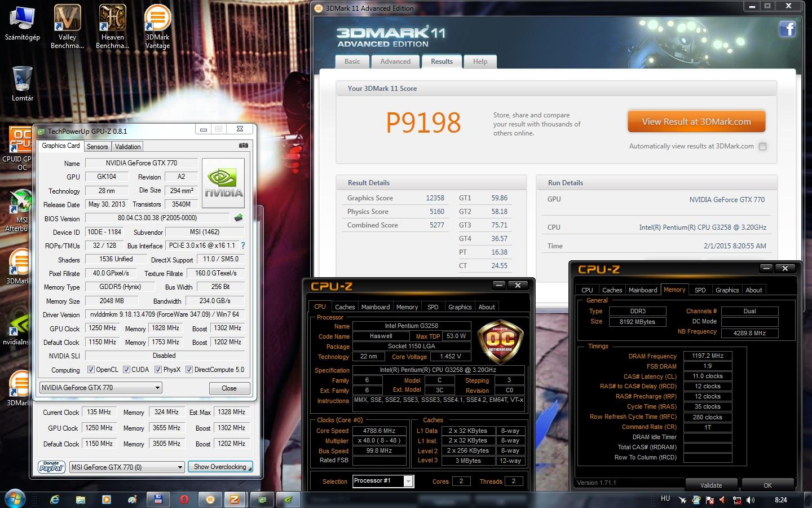Click the Core Speed 4788.6 MHz value
This screenshot has width=812, height=508.
[379, 431]
